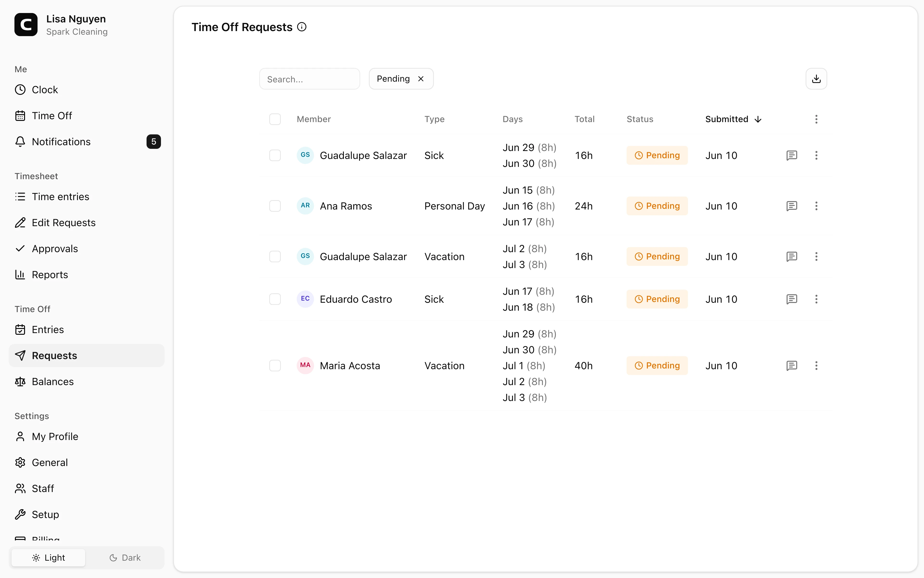Open the Time Off page under Me

[x=86, y=116]
